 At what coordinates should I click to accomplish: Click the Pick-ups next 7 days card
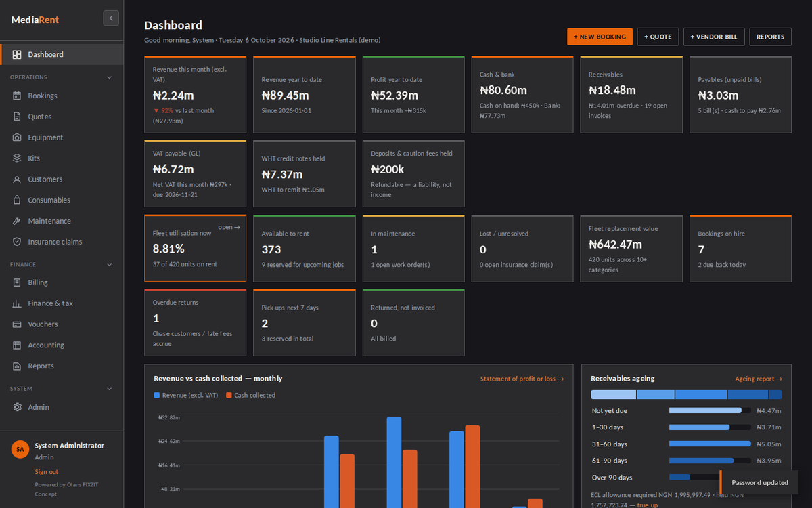point(304,322)
